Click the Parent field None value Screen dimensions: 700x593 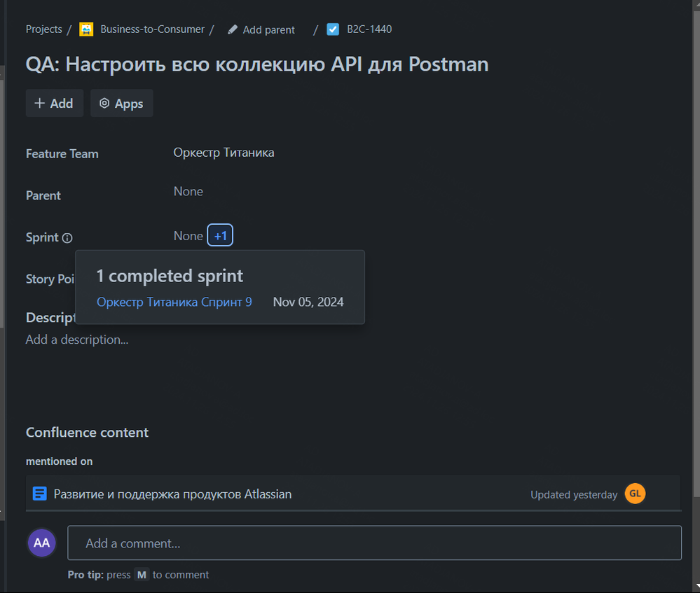pos(188,191)
